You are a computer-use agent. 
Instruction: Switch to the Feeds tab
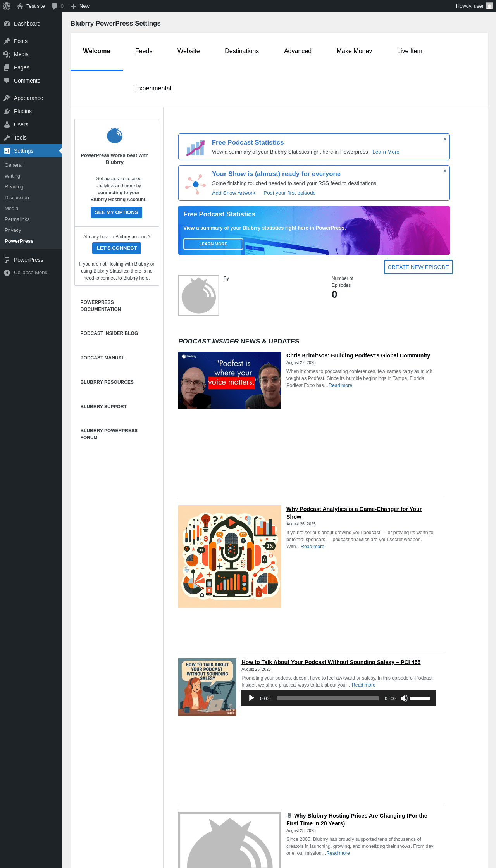(144, 51)
